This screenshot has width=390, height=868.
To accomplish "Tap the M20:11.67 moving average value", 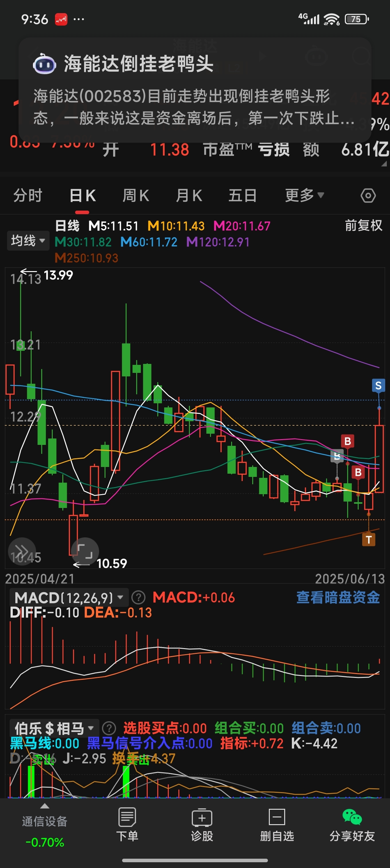I will (242, 226).
